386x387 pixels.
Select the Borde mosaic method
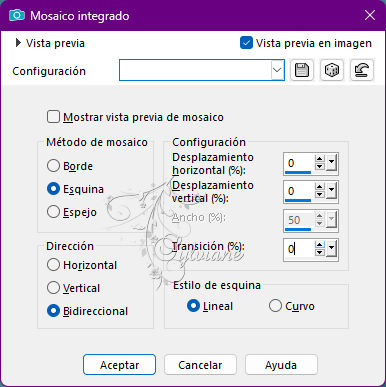[53, 166]
